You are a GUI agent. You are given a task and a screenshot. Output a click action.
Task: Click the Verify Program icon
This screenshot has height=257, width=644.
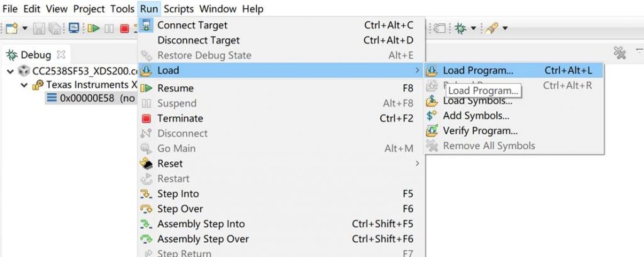tap(432, 131)
